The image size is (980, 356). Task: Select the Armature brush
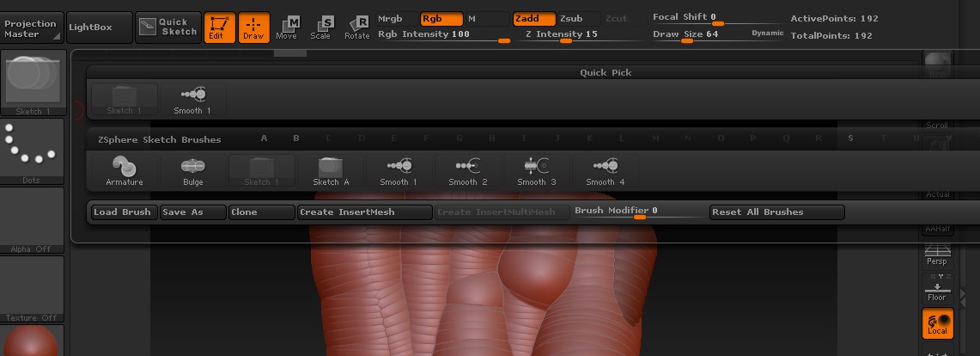coord(125,171)
